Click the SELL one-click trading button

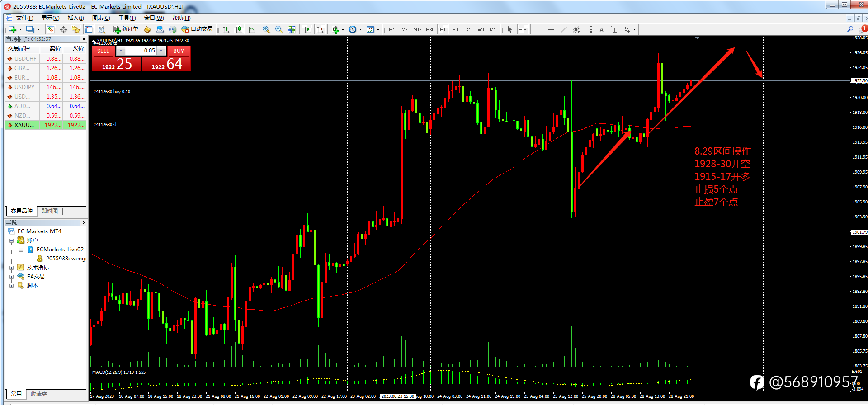pos(103,51)
